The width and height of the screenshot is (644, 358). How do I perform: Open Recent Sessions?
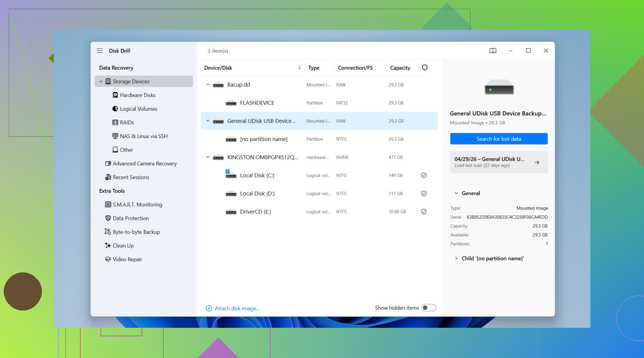tap(131, 177)
